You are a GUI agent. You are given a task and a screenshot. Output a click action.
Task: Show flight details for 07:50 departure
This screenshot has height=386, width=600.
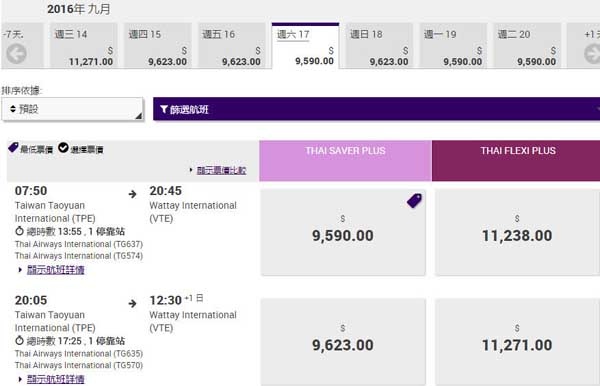(x=55, y=270)
